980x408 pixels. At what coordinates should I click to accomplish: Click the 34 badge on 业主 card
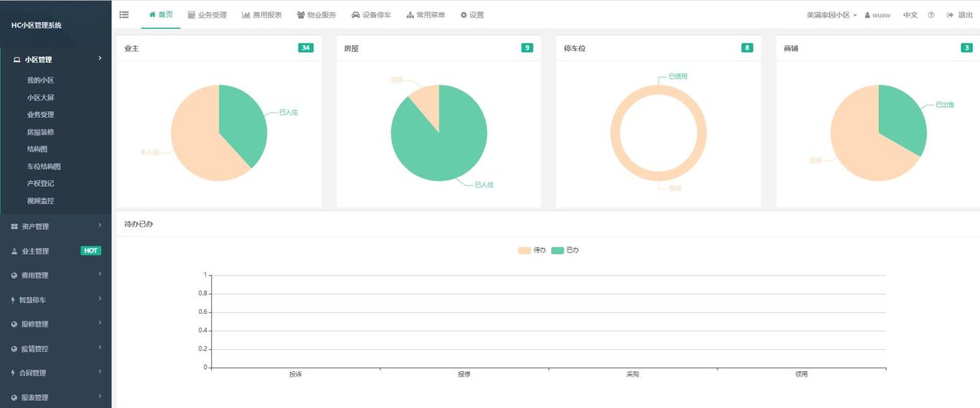click(x=306, y=47)
